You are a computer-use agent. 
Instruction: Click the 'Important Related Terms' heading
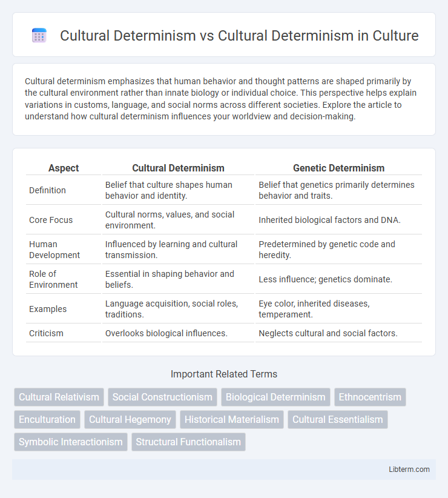[x=224, y=374]
